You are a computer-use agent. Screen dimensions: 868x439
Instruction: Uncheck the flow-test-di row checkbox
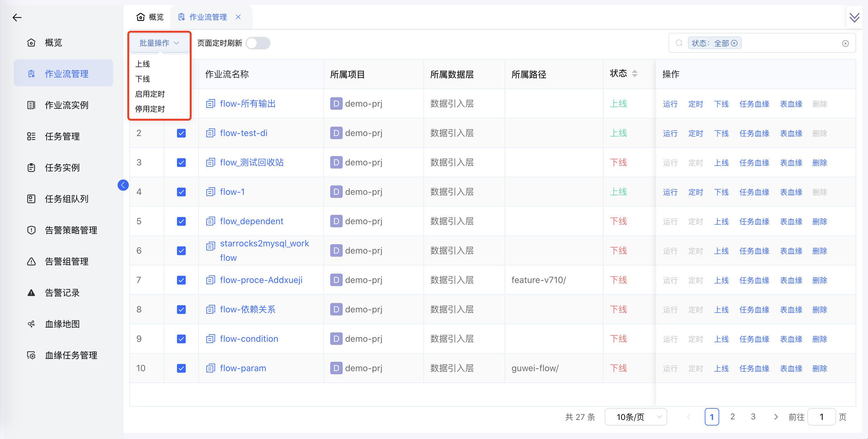tap(181, 133)
